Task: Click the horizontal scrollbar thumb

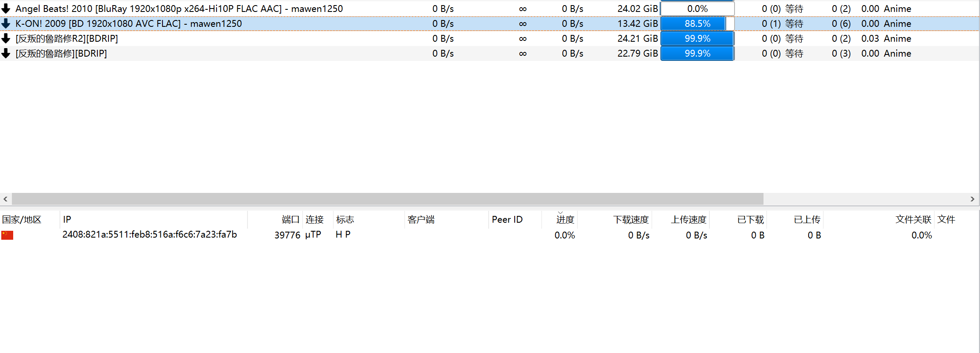Action: (x=387, y=199)
